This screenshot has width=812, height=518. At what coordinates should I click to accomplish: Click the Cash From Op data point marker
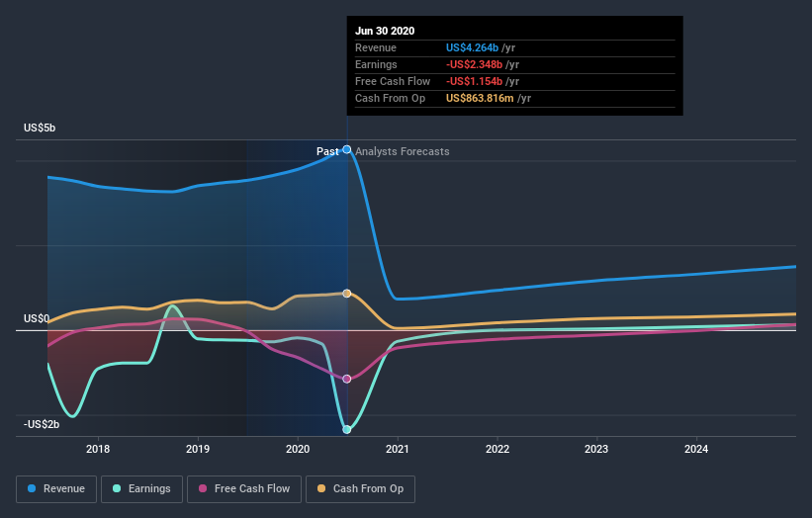pyautogui.click(x=347, y=294)
